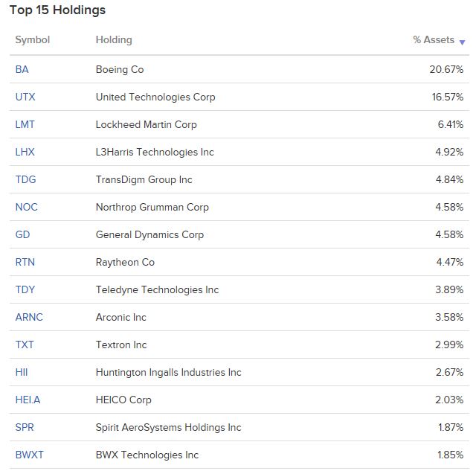Sort by the Holding column header
Image resolution: width=476 pixels, height=471 pixels.
point(114,39)
